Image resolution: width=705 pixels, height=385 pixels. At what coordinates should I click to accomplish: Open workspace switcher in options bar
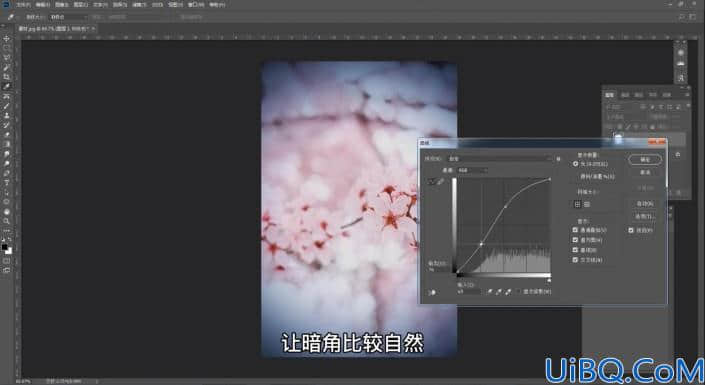click(692, 17)
